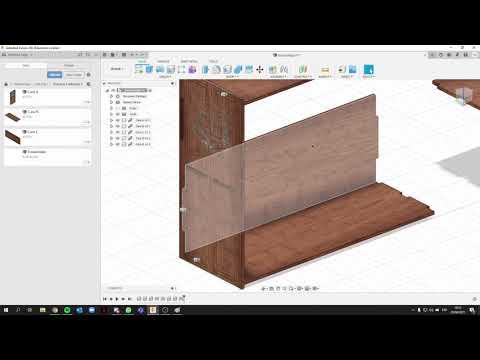Check the box on last component row
Image resolution: width=480 pixels, height=360 pixels.
[x=124, y=144]
